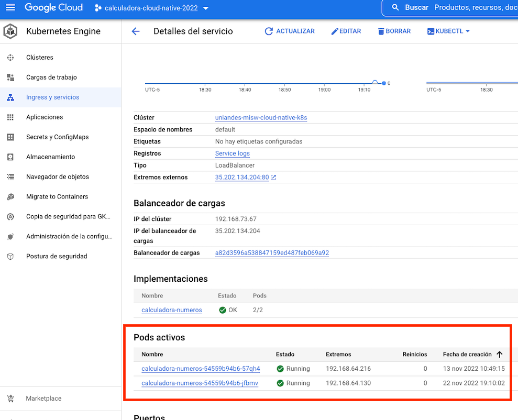Open Navegador de objetos sidebar item

(61, 176)
